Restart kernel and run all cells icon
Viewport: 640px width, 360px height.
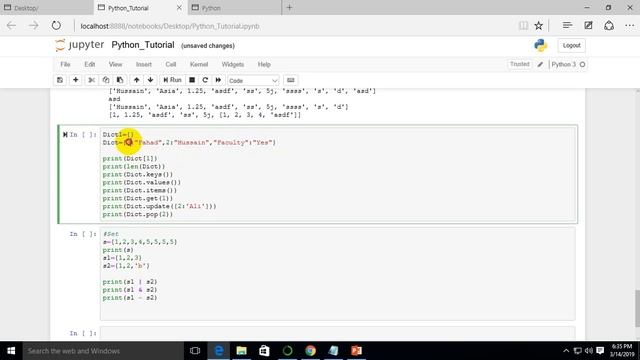(218, 80)
